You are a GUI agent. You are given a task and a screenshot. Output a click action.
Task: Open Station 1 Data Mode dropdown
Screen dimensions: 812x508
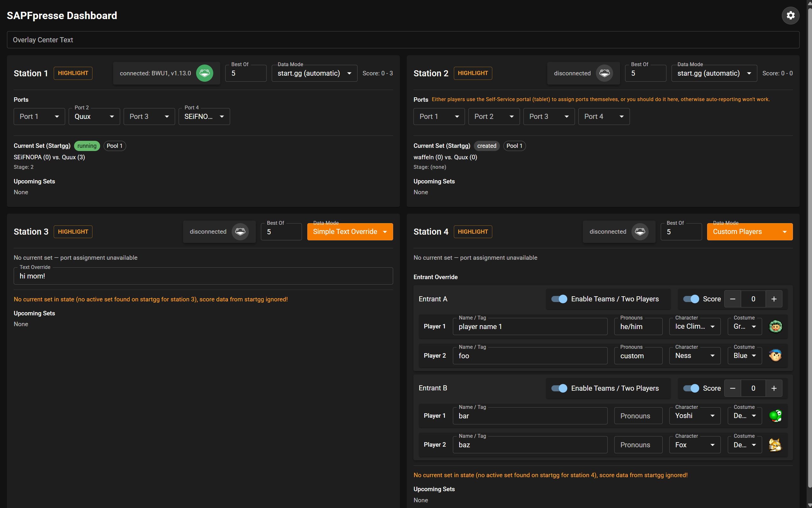point(314,73)
